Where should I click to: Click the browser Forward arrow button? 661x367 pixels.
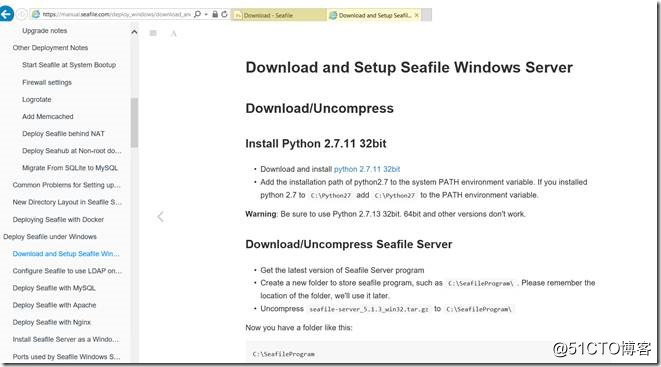point(22,15)
